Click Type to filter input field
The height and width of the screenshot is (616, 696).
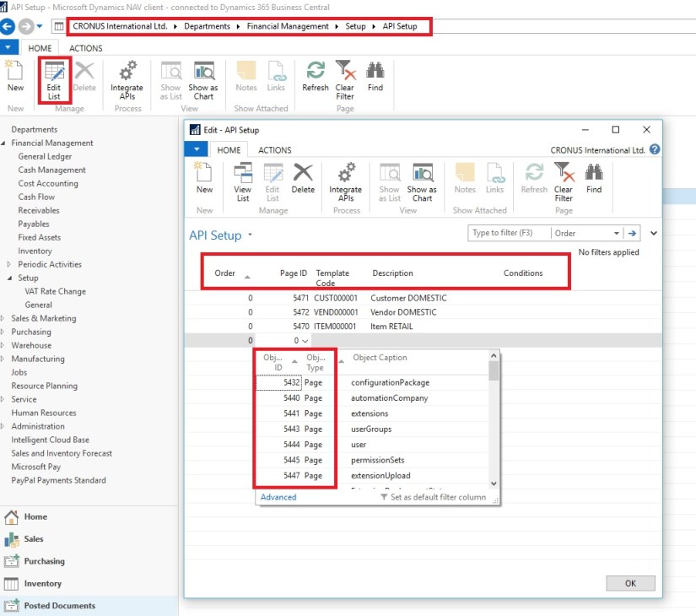tap(509, 233)
